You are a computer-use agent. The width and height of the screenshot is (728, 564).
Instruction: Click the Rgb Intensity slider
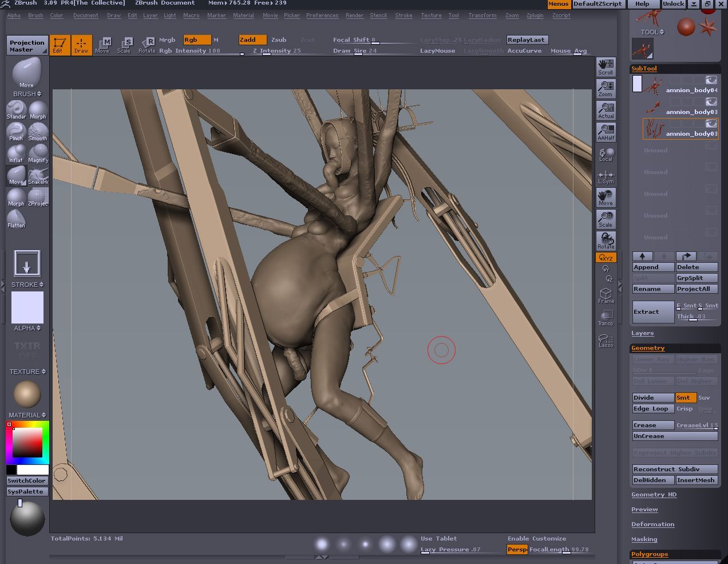[201, 51]
